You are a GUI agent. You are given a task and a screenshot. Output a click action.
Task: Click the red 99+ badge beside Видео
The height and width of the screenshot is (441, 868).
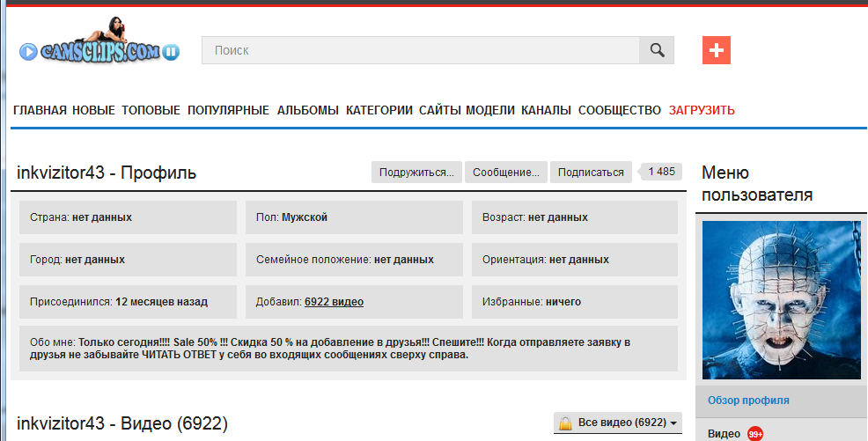(755, 434)
